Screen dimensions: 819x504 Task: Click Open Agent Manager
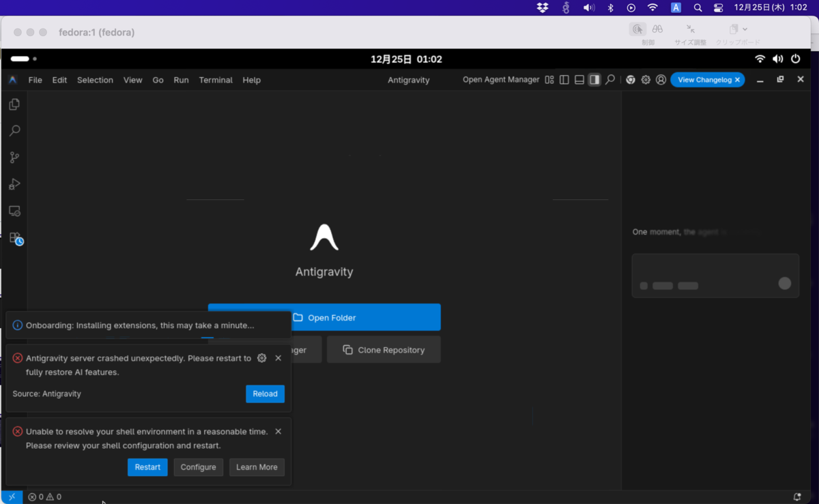pos(501,80)
